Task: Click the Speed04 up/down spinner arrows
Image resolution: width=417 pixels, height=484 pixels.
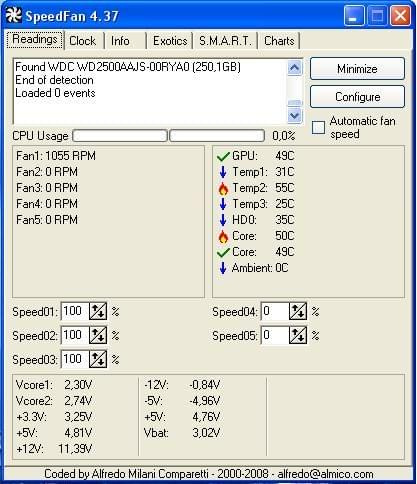Action: tap(298, 311)
